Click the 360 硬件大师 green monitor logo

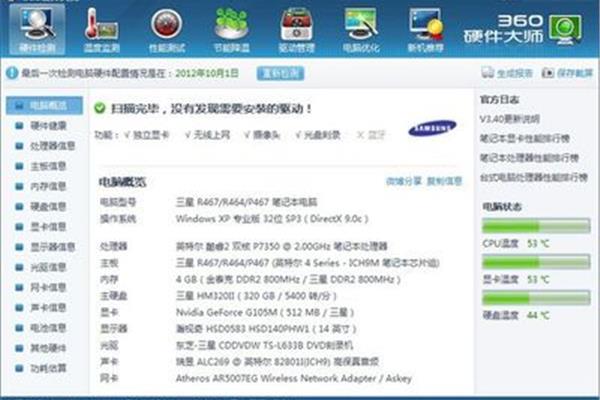(x=566, y=30)
